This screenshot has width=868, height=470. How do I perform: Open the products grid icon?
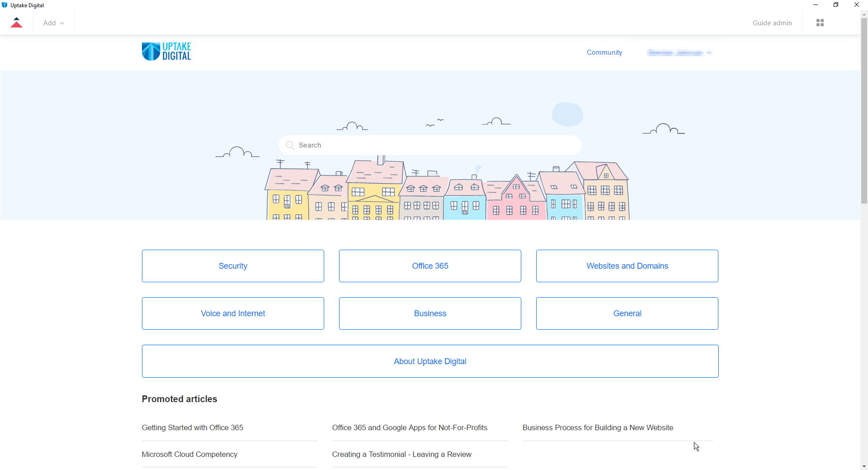click(x=820, y=23)
